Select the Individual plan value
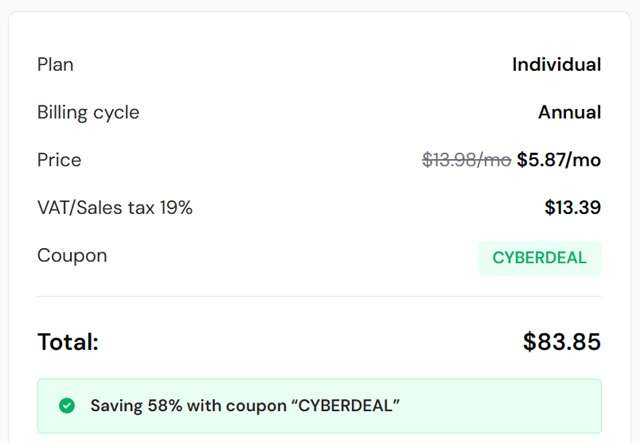 point(556,65)
